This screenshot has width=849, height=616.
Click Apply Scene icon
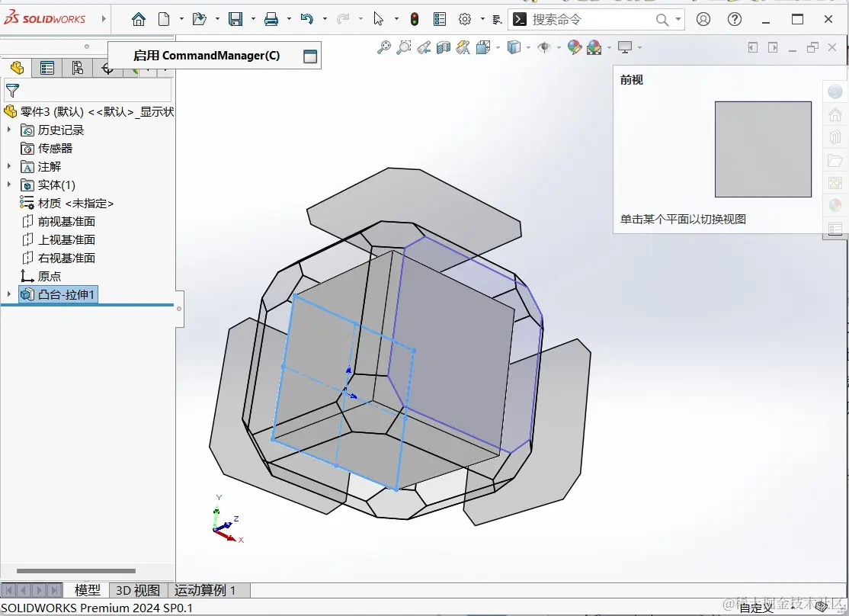coord(594,48)
